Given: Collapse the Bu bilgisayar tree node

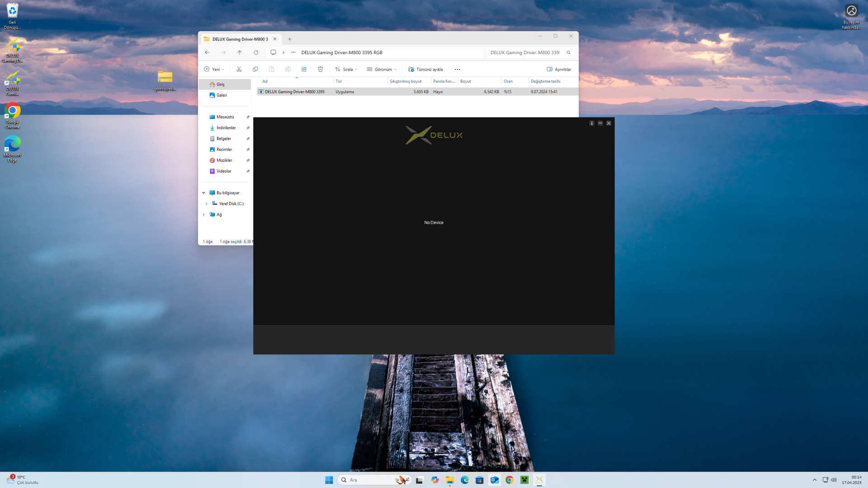Looking at the screenshot, I should (x=203, y=193).
